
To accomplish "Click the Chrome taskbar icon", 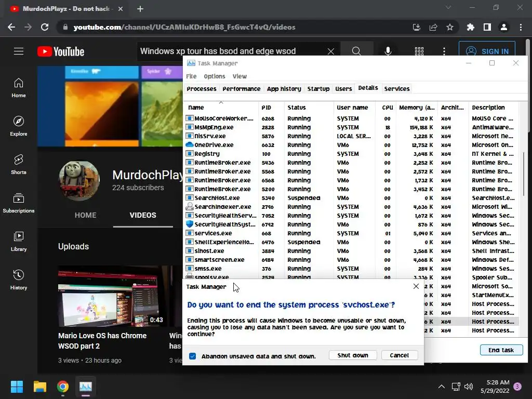I will click(x=63, y=387).
